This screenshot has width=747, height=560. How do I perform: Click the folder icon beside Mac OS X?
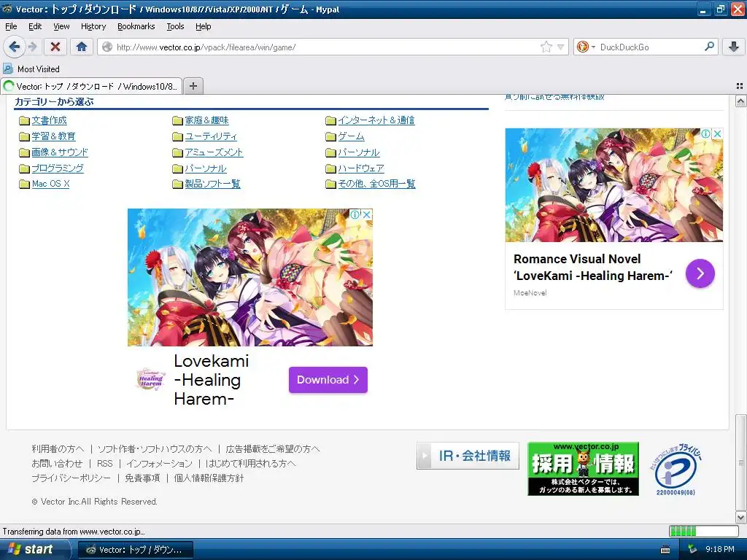(24, 184)
